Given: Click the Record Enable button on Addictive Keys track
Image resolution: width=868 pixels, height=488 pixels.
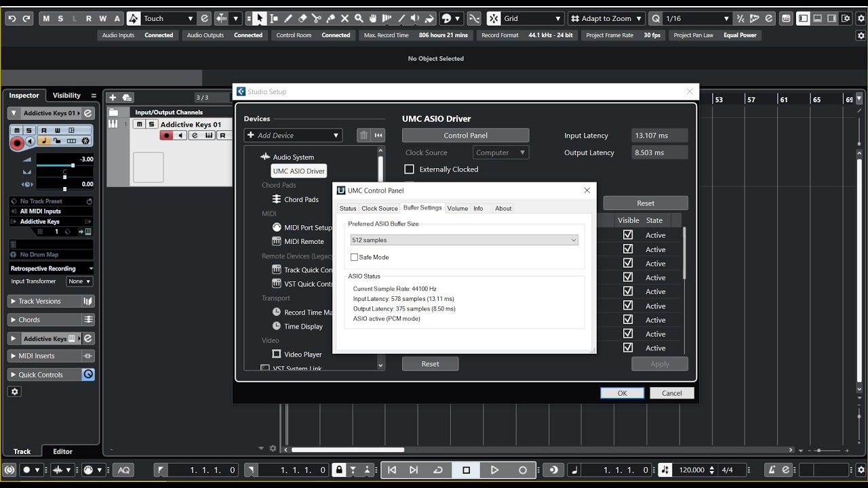Looking at the screenshot, I should [166, 136].
